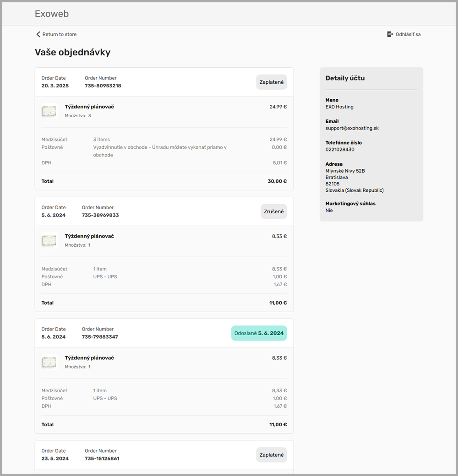Open the Týždenný plánovač thumbnail in first order

(49, 111)
